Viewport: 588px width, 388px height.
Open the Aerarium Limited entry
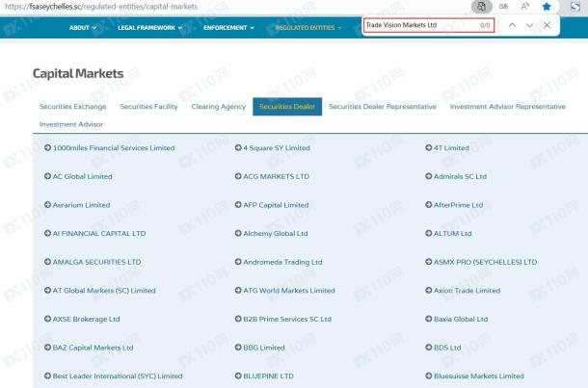[77, 205]
